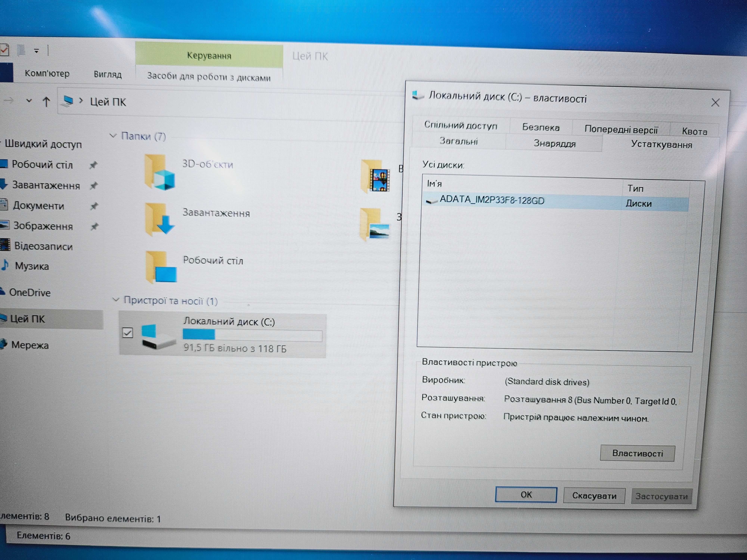Image resolution: width=747 pixels, height=560 pixels.
Task: Switch to Загальні tab
Action: [458, 141]
